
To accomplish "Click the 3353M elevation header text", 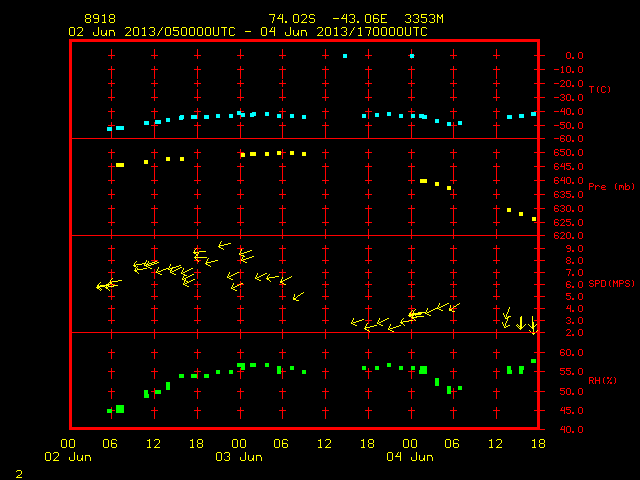I will [x=424, y=19].
